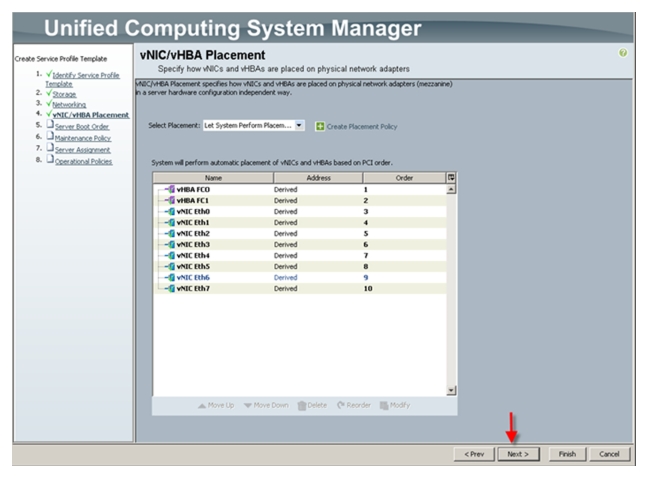Image resolution: width=649 pixels, height=479 pixels.
Task: Select the vNIC Eth3 row
Action: 300,244
